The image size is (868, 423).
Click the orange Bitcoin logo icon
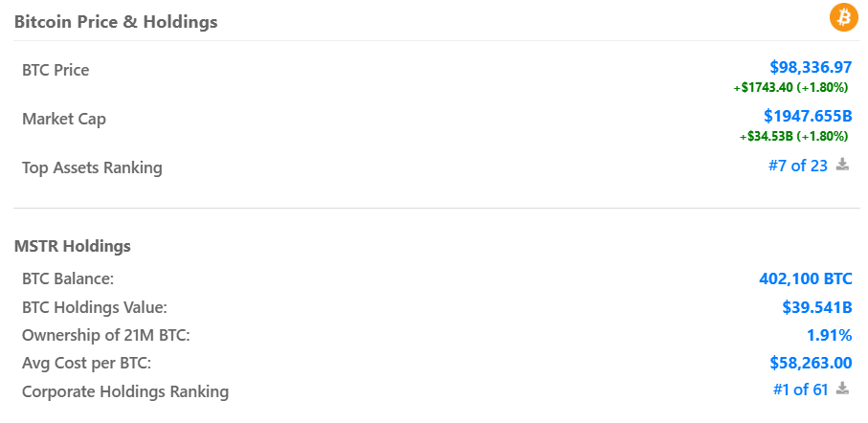click(844, 18)
